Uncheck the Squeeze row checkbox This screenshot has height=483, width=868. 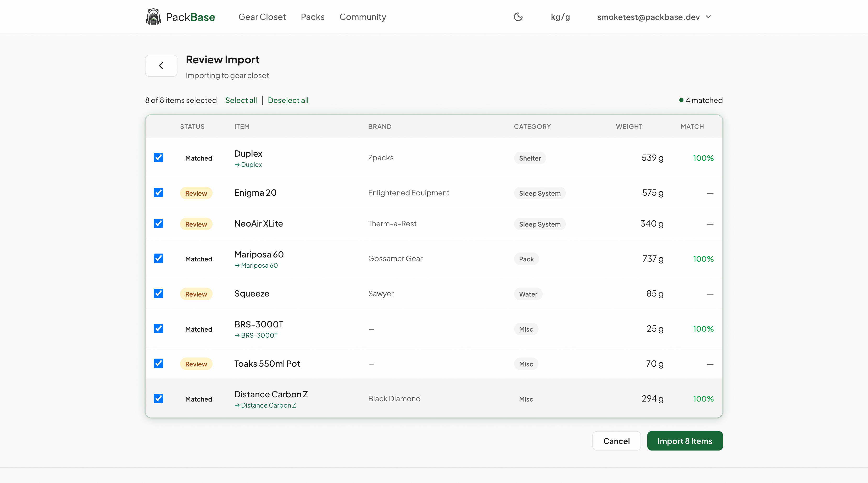point(159,293)
